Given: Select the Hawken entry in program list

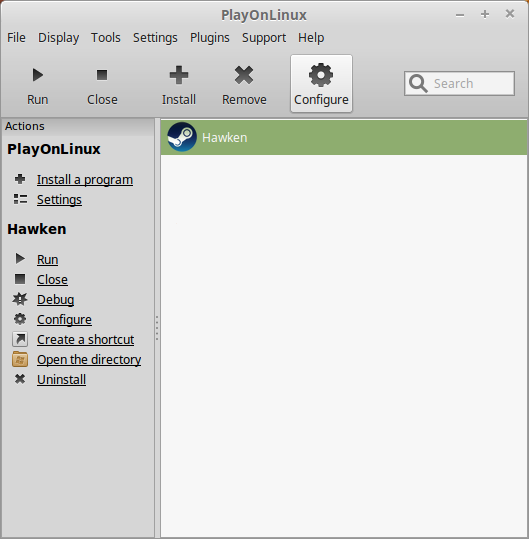Looking at the screenshot, I should 344,138.
